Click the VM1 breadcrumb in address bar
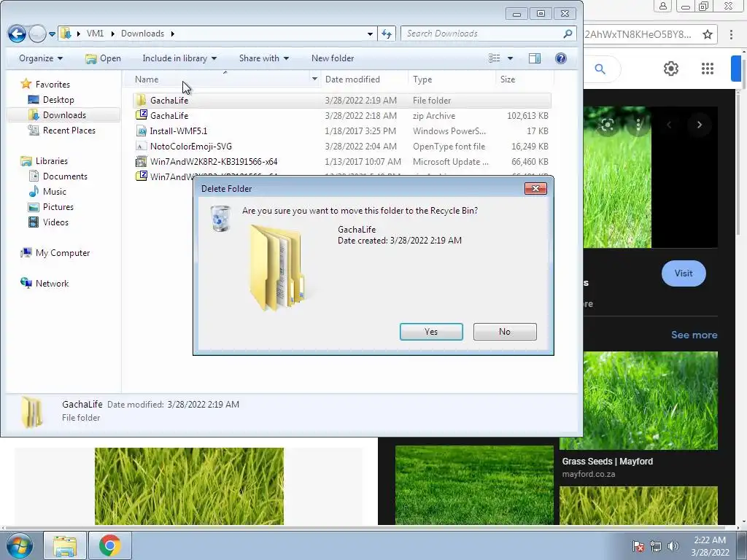This screenshot has width=747, height=560. click(95, 34)
